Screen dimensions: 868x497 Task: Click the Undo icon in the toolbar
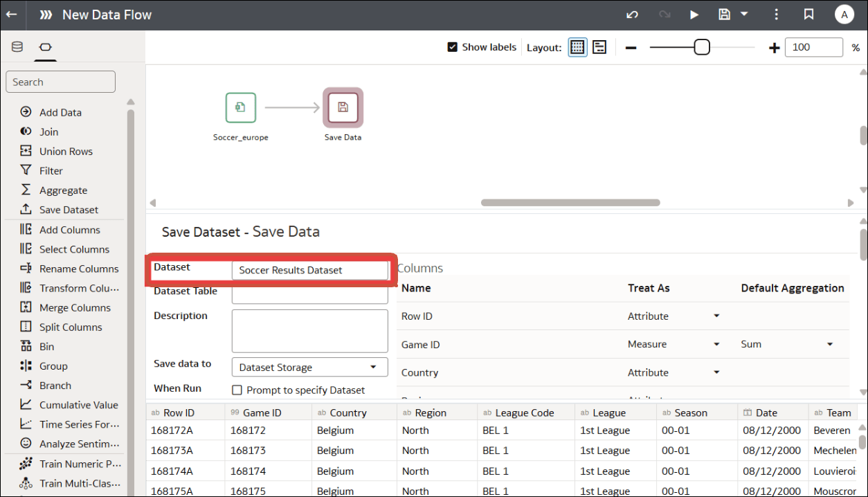pos(631,14)
